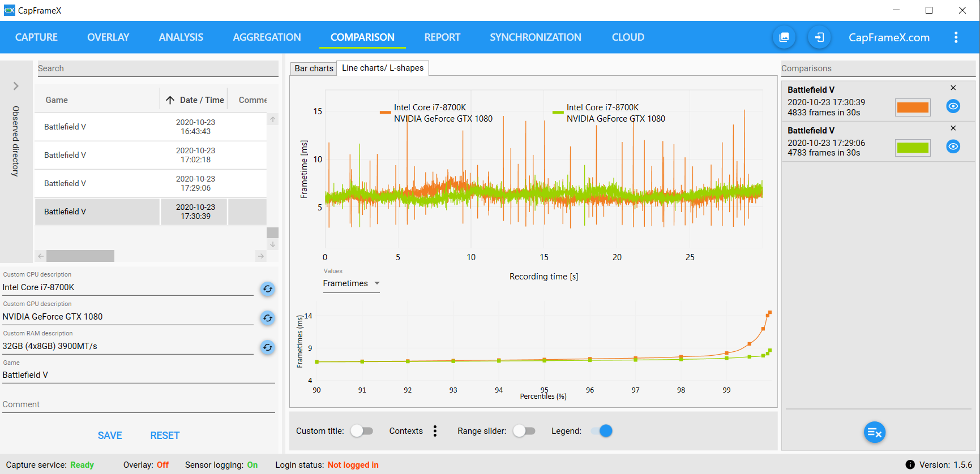Click the Comment column header

coord(253,100)
